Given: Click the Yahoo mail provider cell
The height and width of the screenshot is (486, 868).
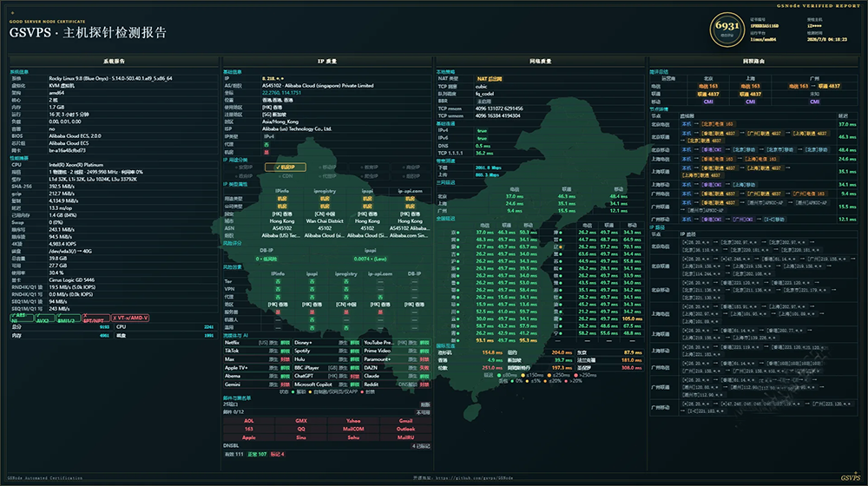Looking at the screenshot, I should point(353,421).
